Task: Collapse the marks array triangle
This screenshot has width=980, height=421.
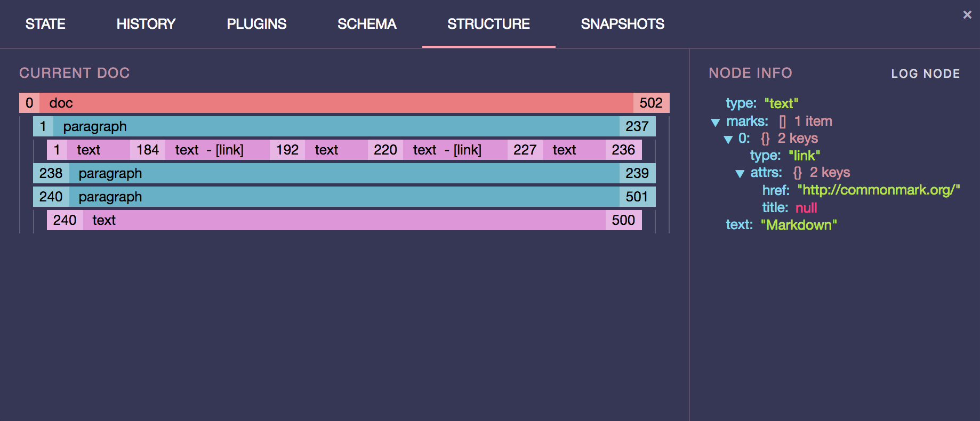Action: (716, 123)
